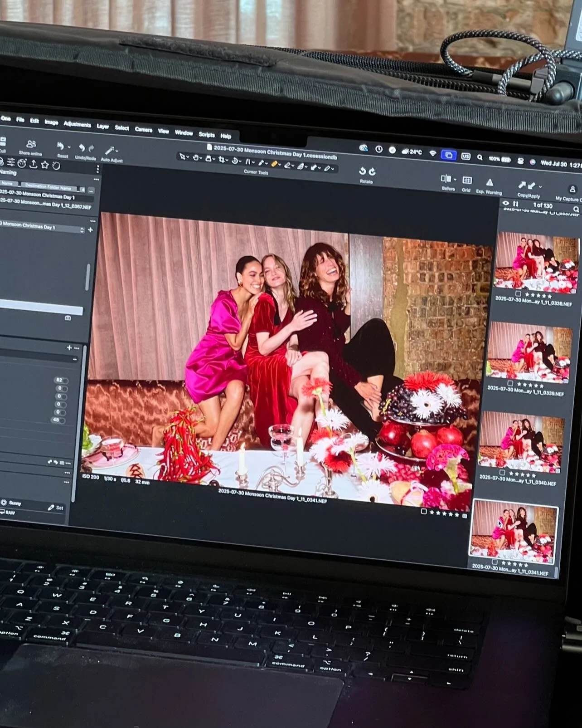
Task: Open Copy/Apply dropdown arrow
Action: tap(540, 187)
